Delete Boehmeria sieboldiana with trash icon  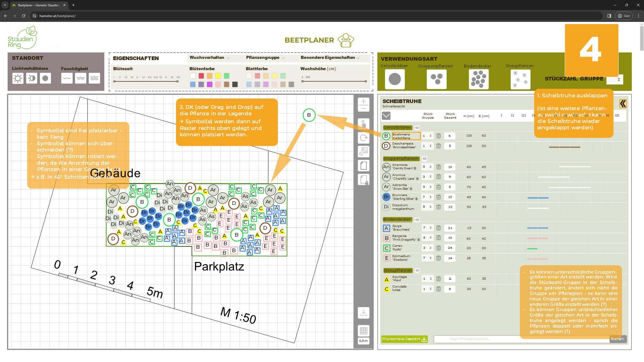click(x=438, y=136)
